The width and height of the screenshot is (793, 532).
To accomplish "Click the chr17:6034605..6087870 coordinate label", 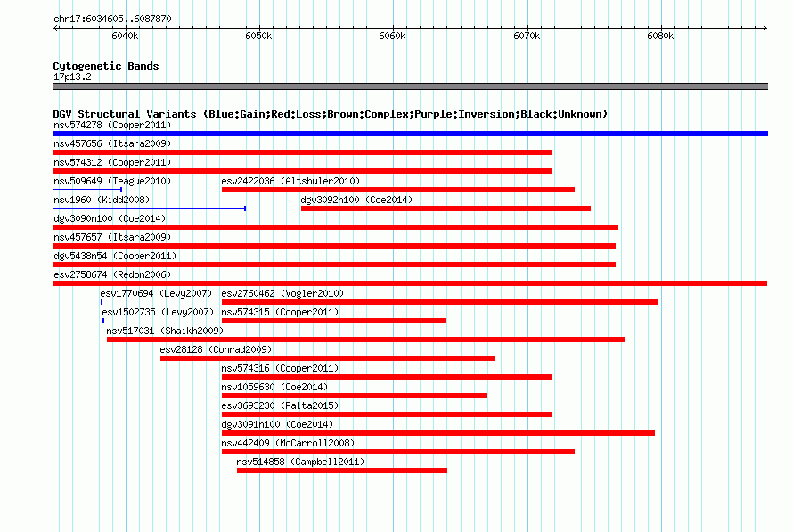I will click(112, 19).
